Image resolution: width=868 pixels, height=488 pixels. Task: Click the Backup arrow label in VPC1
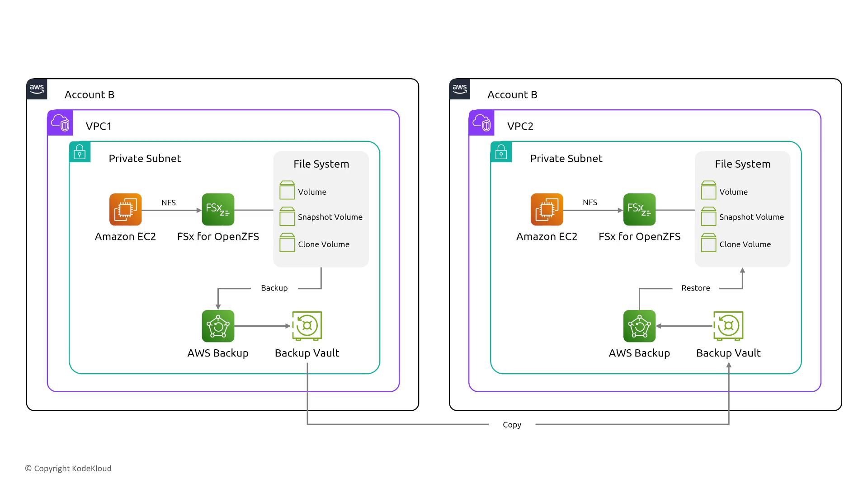[x=274, y=288]
